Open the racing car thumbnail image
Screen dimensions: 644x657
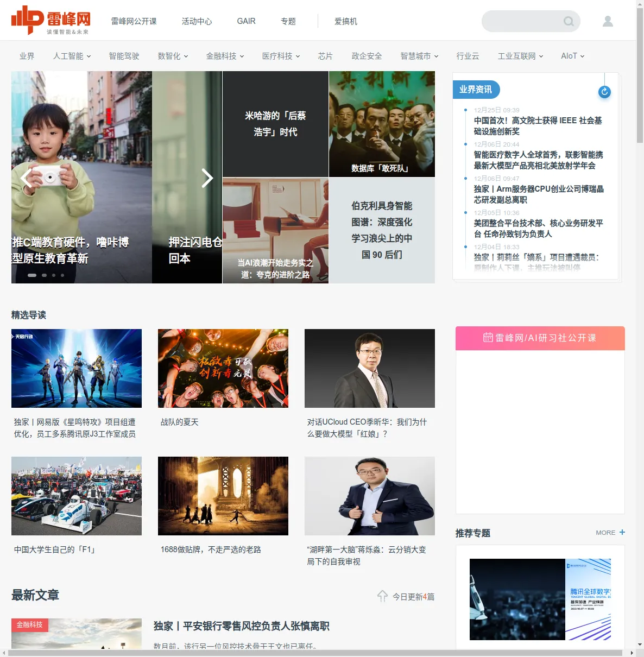pyautogui.click(x=77, y=496)
